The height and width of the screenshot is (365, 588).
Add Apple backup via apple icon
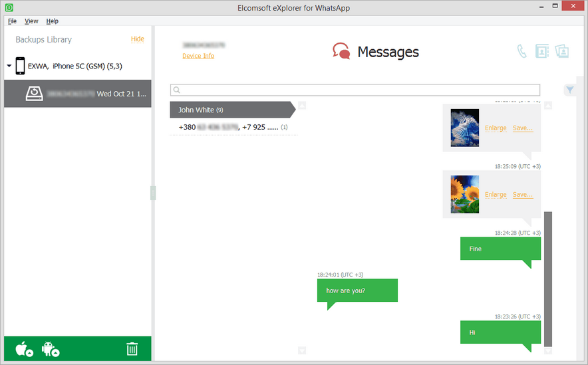point(25,349)
